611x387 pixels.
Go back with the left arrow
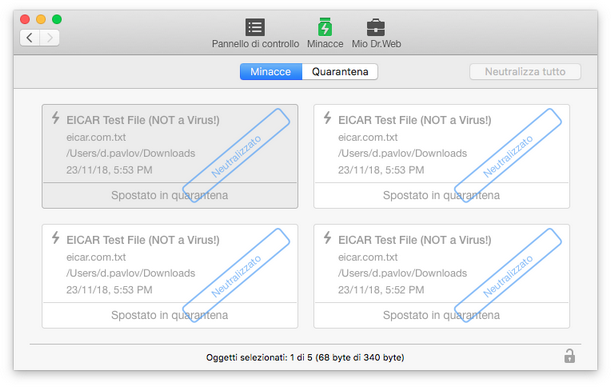pos(30,38)
